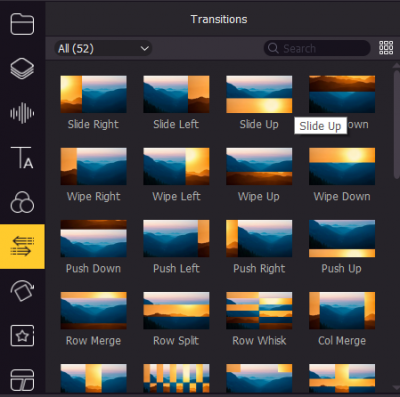Image resolution: width=400 pixels, height=397 pixels.
Task: Expand the All (52) category dropdown
Action: [103, 49]
